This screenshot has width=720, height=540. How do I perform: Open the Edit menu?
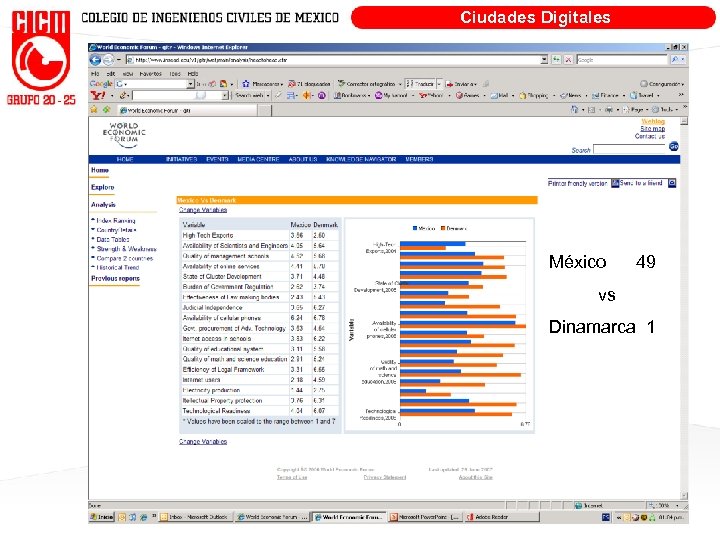[x=111, y=73]
